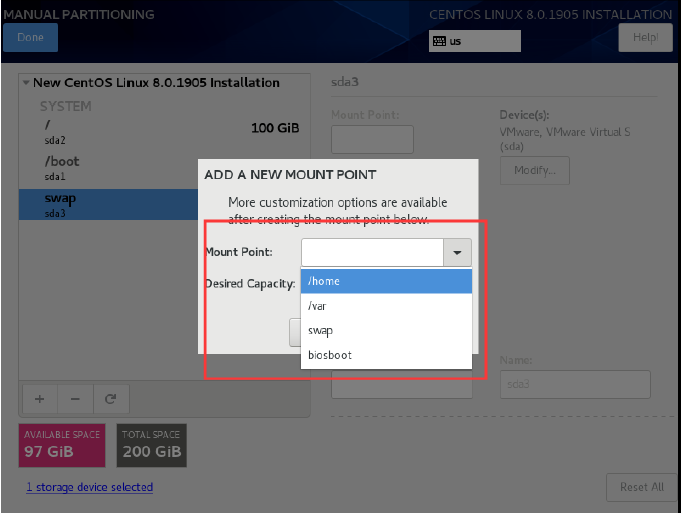Click the Desired Capacity label
The width and height of the screenshot is (685, 513).
click(250, 284)
